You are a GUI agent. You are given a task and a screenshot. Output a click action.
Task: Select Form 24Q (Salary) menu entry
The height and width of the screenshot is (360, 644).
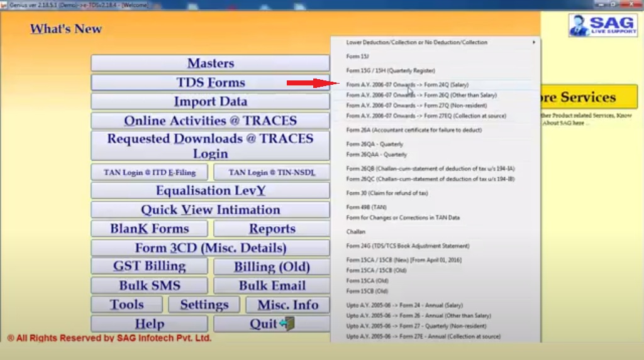407,85
